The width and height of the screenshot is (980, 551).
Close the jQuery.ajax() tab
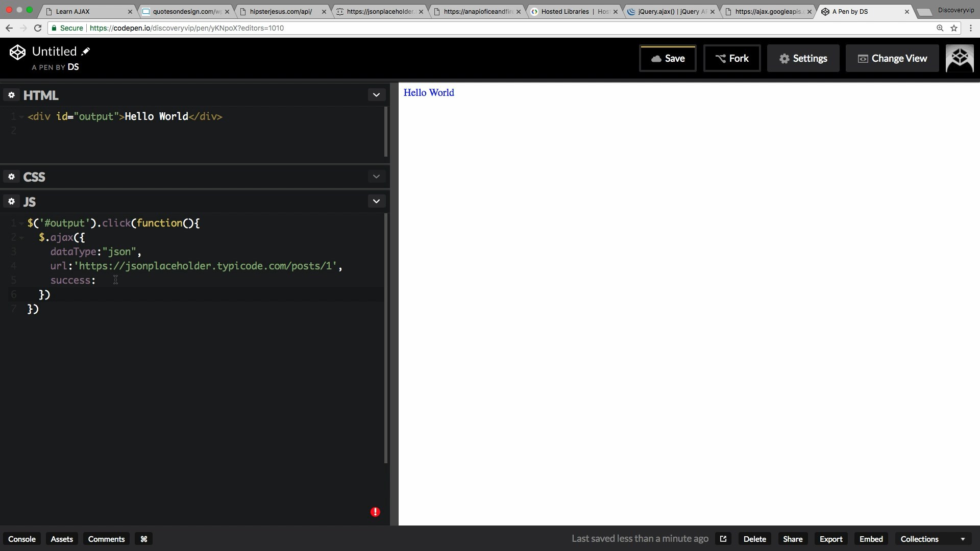713,11
